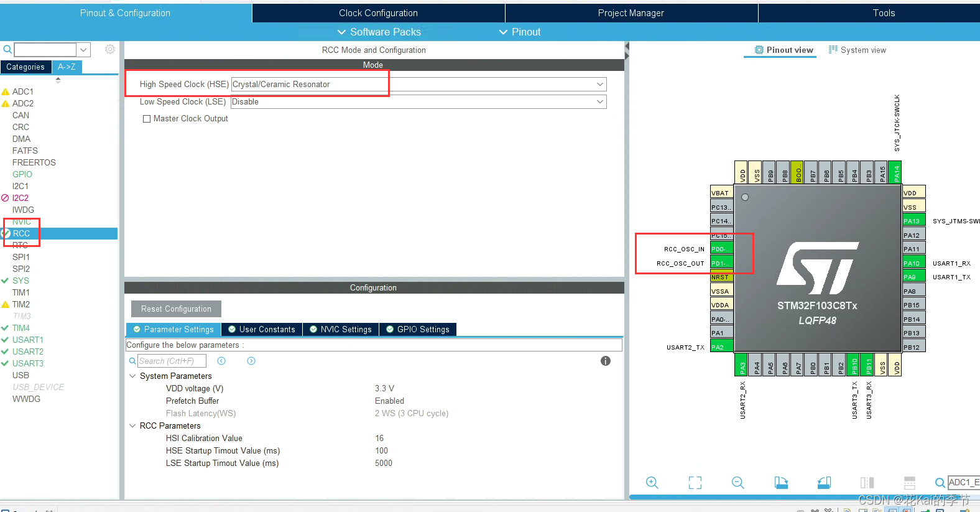Expand the Software Packs menu

(x=379, y=32)
